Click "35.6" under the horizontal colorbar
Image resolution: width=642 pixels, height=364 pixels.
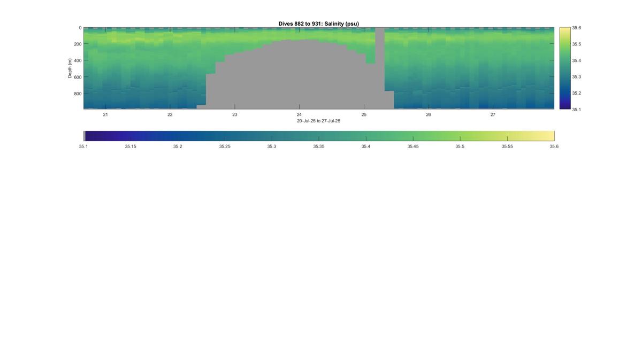click(x=554, y=146)
